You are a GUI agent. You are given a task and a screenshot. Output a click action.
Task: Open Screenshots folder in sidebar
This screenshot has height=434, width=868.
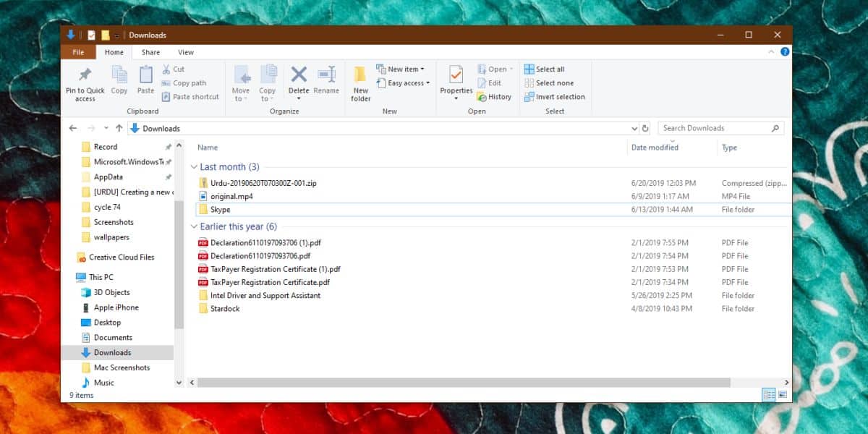[x=108, y=222]
